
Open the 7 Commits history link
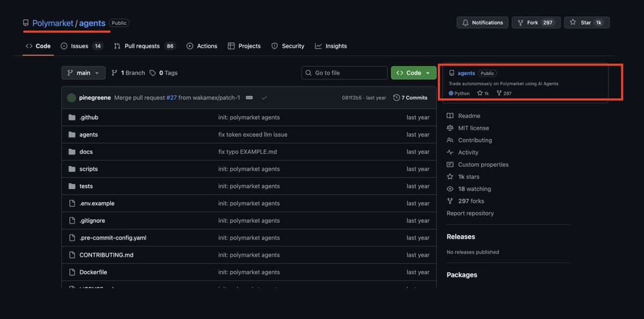coord(410,98)
